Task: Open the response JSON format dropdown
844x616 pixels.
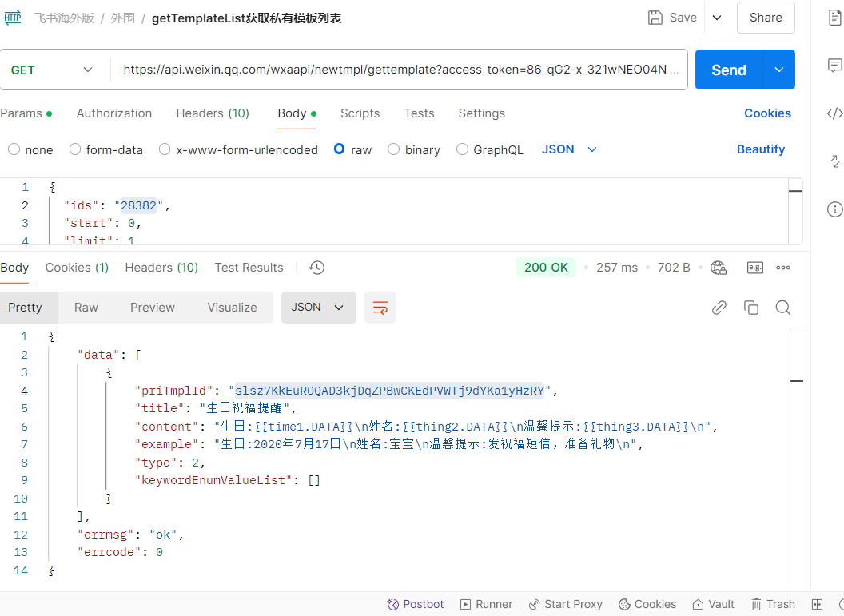Action: (318, 308)
